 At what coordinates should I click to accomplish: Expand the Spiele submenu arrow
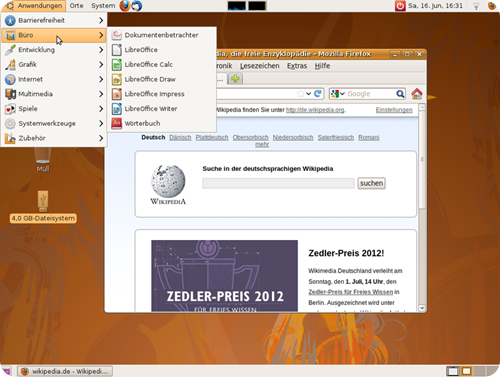coord(101,109)
